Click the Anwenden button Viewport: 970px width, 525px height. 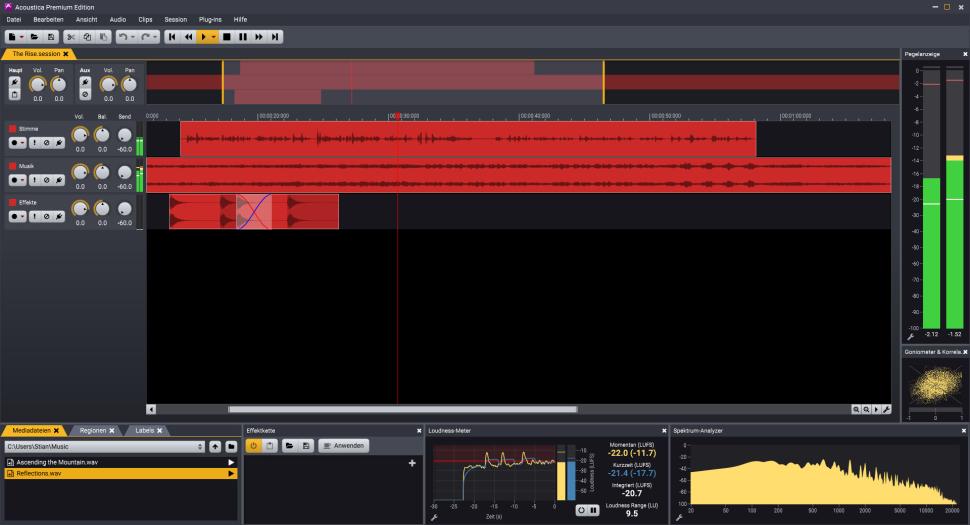tap(343, 445)
